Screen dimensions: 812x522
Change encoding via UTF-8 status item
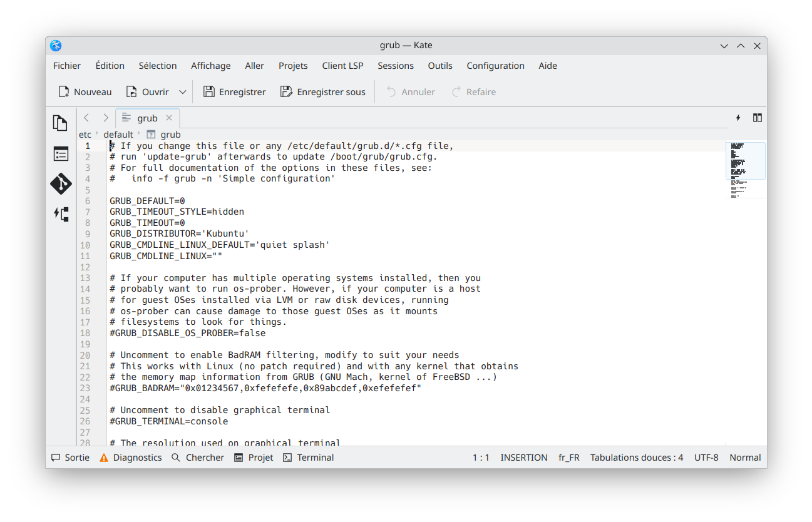click(706, 458)
